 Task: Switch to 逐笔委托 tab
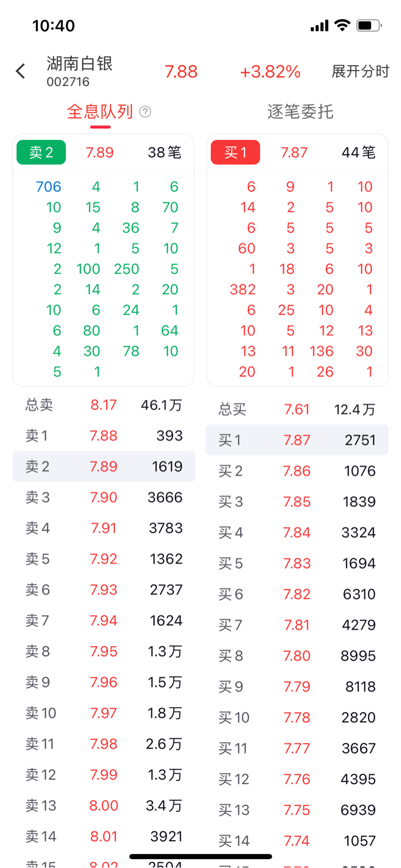pos(300,112)
